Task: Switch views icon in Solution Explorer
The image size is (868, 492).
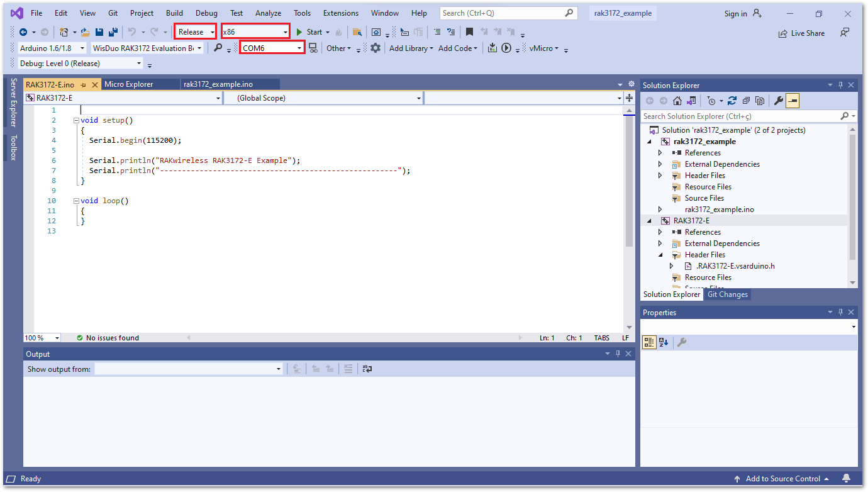Action: click(692, 101)
